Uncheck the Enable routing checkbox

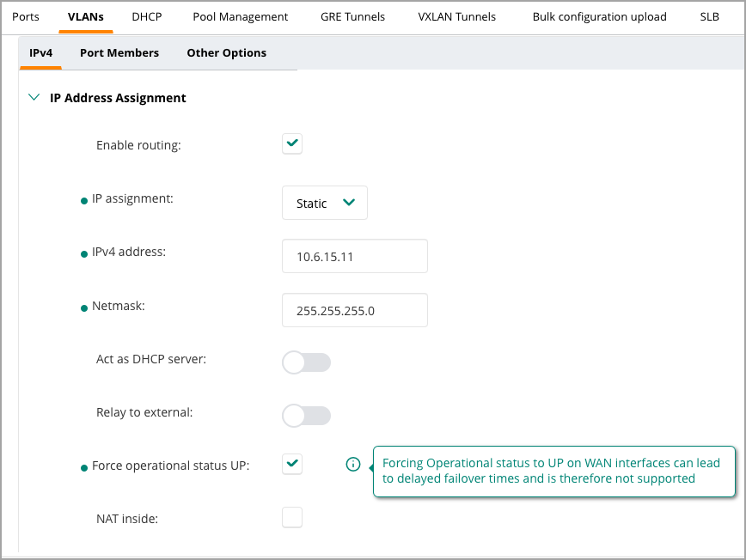[x=292, y=143]
